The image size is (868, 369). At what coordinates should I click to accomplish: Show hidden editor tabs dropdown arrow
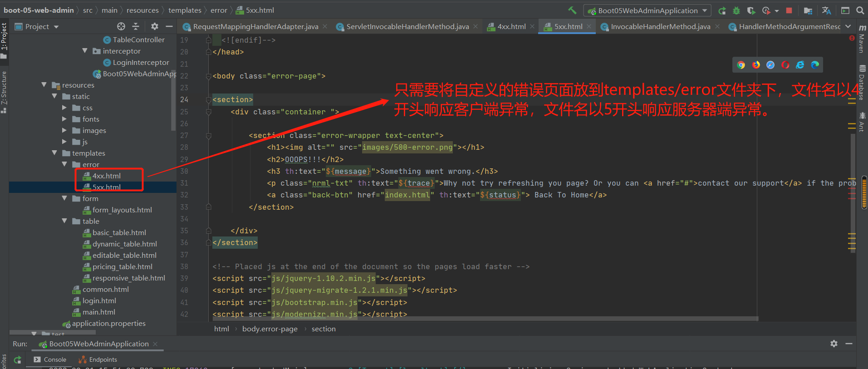coord(848,26)
